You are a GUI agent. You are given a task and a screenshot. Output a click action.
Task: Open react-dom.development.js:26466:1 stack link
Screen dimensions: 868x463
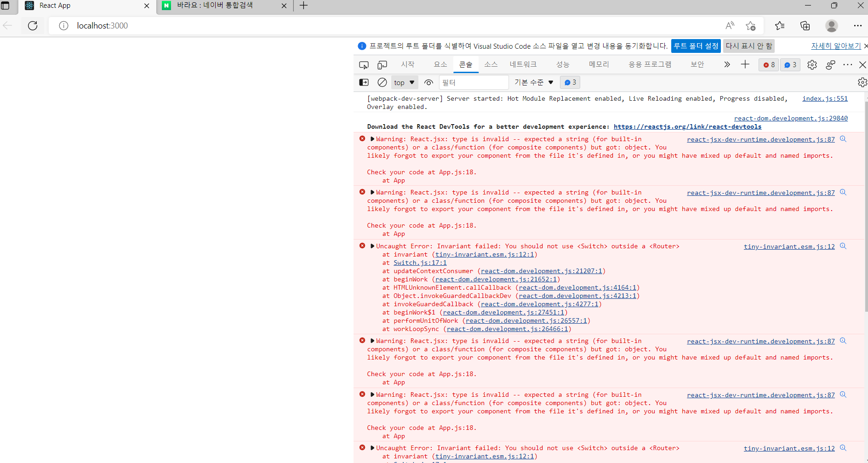click(x=508, y=329)
